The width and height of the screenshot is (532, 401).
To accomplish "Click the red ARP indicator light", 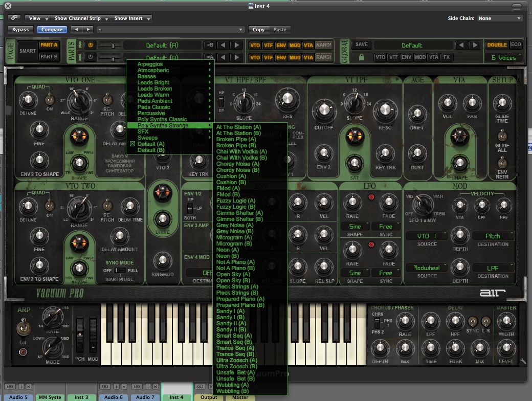I will (x=23, y=352).
